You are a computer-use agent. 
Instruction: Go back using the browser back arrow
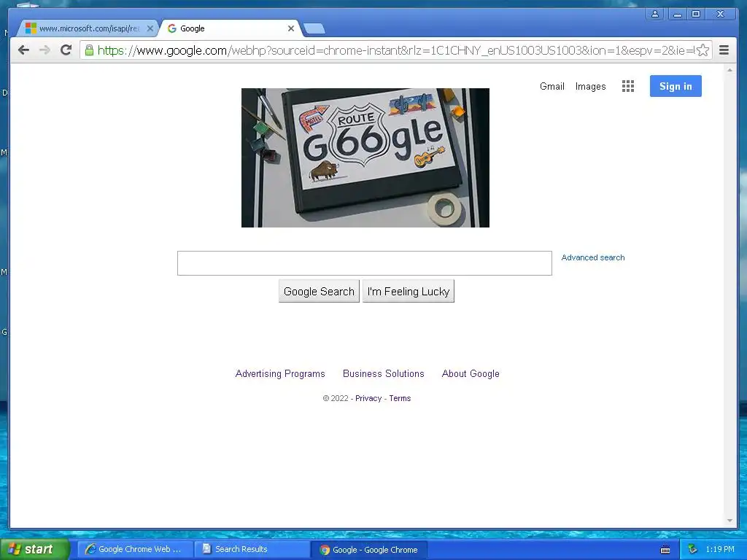23,50
